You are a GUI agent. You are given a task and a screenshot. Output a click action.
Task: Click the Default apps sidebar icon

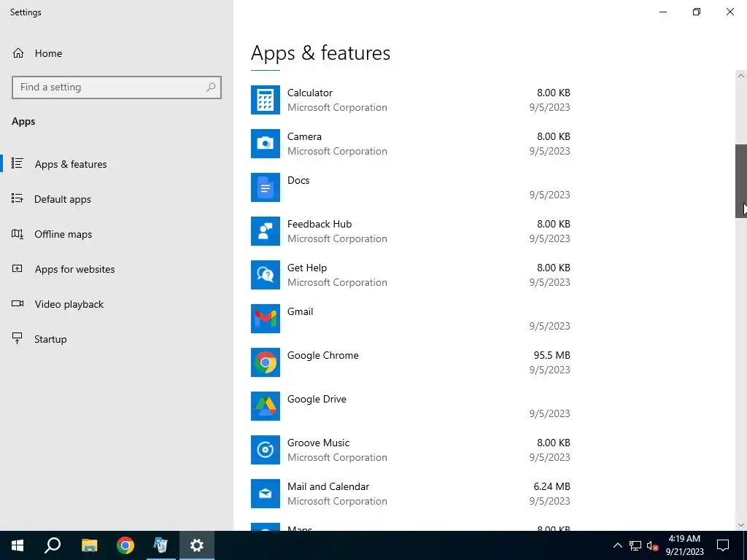click(x=18, y=198)
